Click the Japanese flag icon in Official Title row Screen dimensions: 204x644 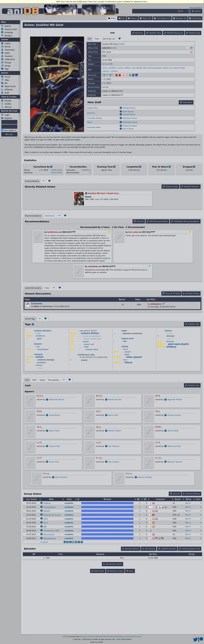point(188,48)
